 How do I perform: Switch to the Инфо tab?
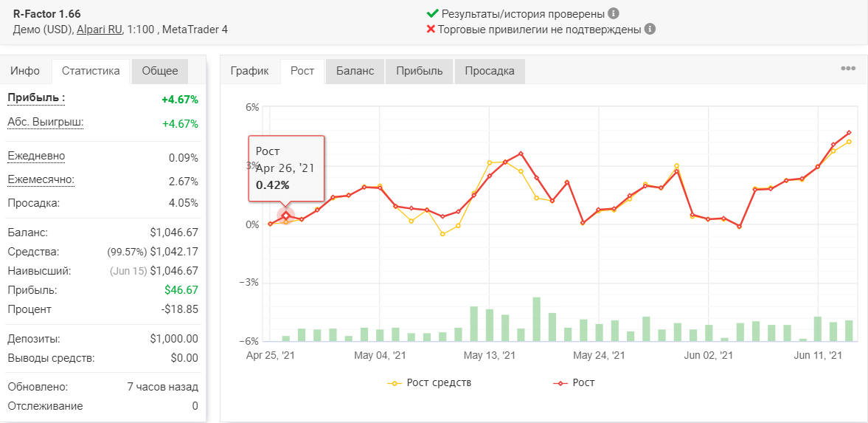pos(26,71)
